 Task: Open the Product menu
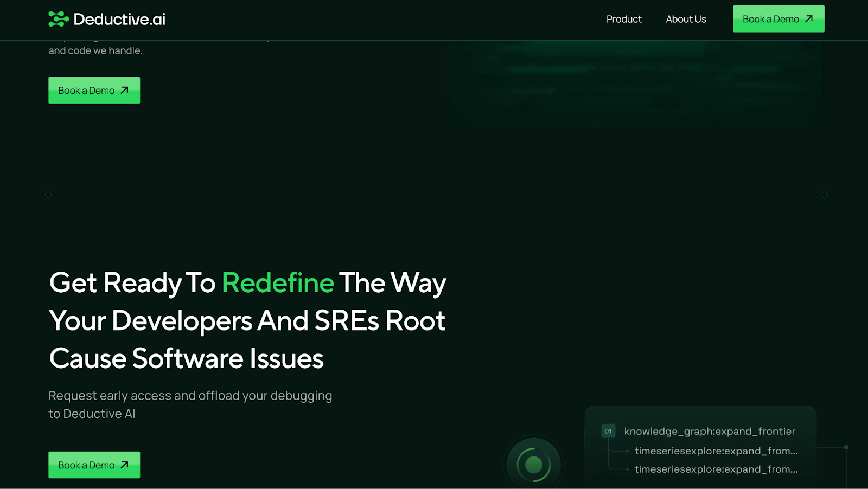point(624,19)
